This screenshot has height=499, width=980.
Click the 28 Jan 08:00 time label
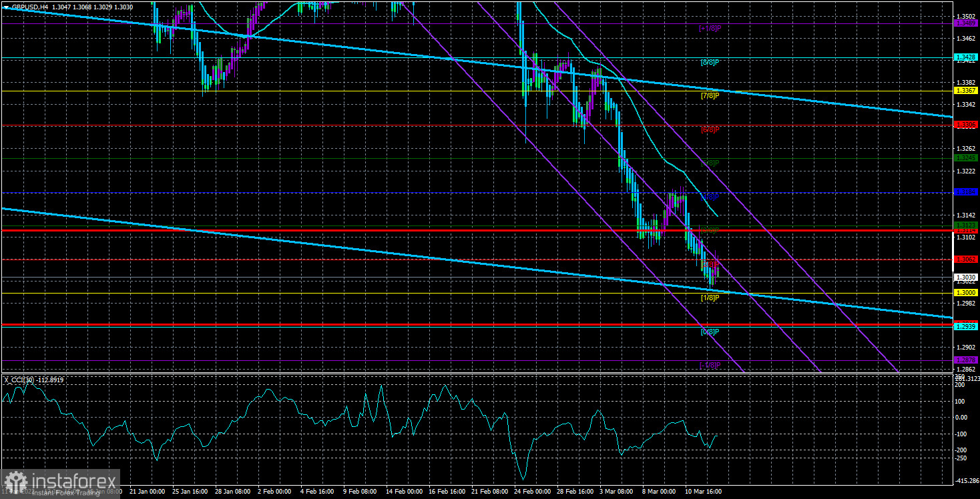tap(234, 491)
